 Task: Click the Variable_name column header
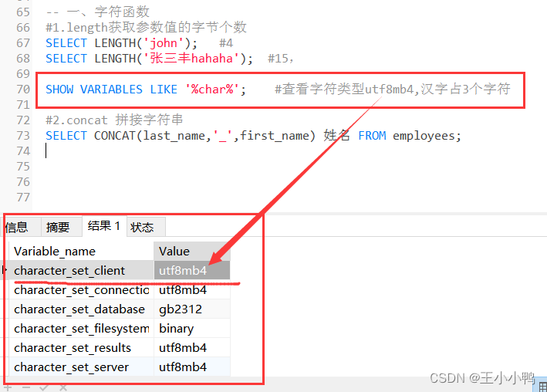click(x=81, y=251)
